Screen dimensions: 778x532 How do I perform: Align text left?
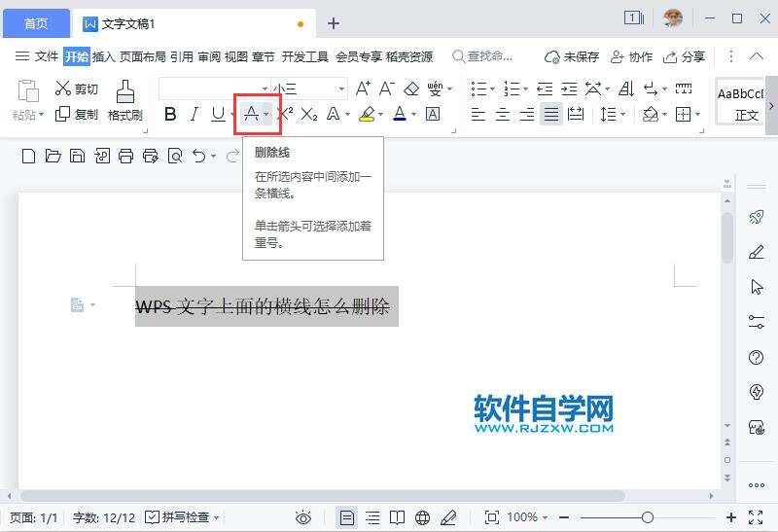[478, 115]
